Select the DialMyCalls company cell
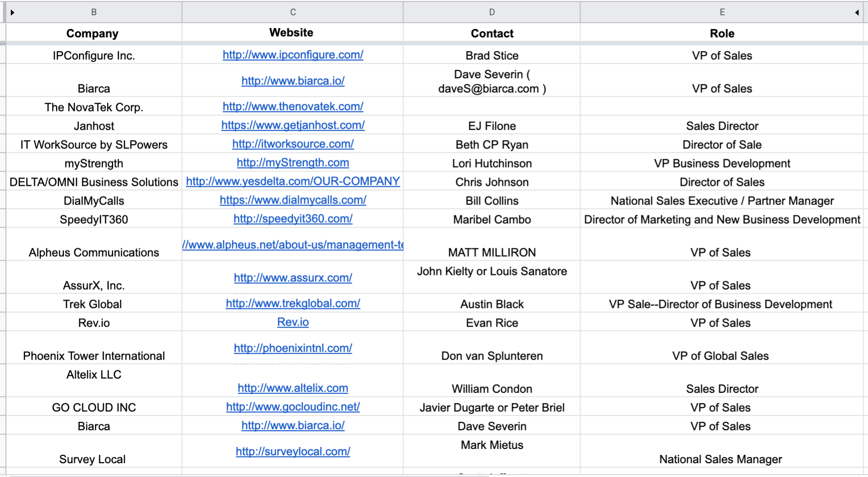868x477 pixels. (94, 200)
